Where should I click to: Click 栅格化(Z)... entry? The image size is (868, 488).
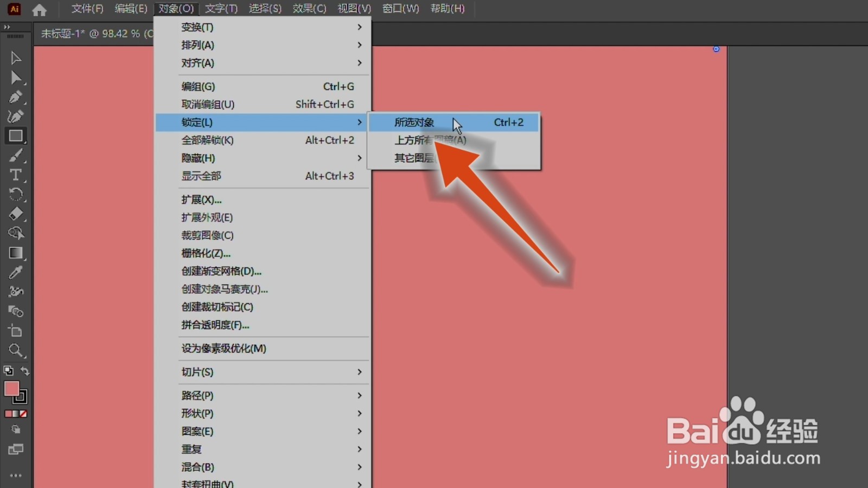tap(263, 253)
